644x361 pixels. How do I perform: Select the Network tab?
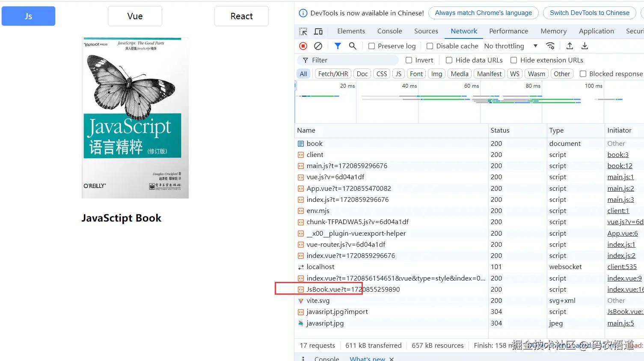464,31
